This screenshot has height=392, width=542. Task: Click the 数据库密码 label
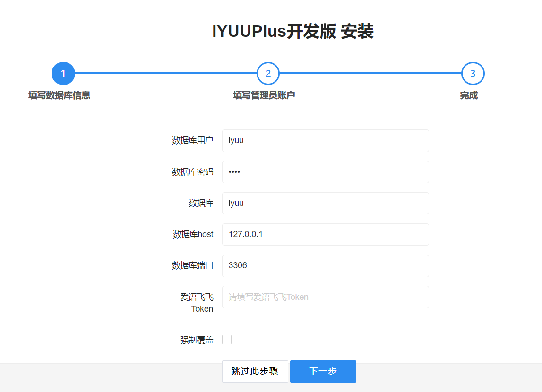(x=192, y=172)
